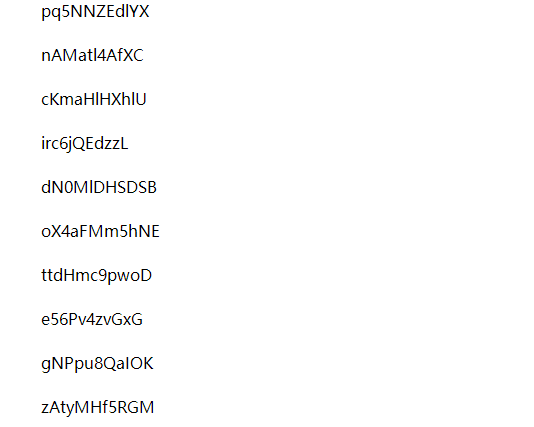
Task: Select the string e56Pv4zvGxG
Action: [92, 319]
